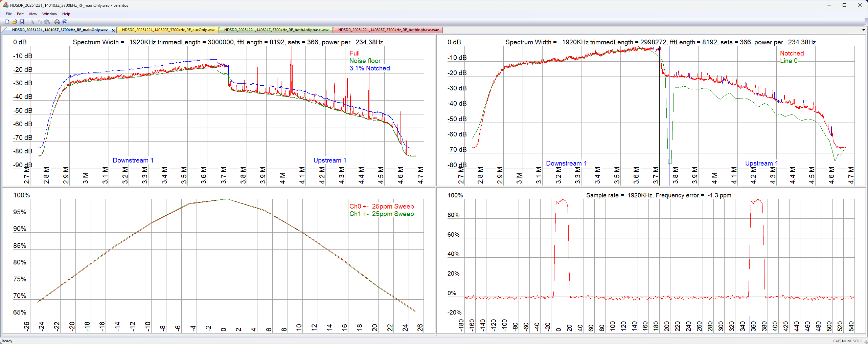The width and height of the screenshot is (868, 344).
Task: Create a new file with the New icon
Action: [x=7, y=22]
